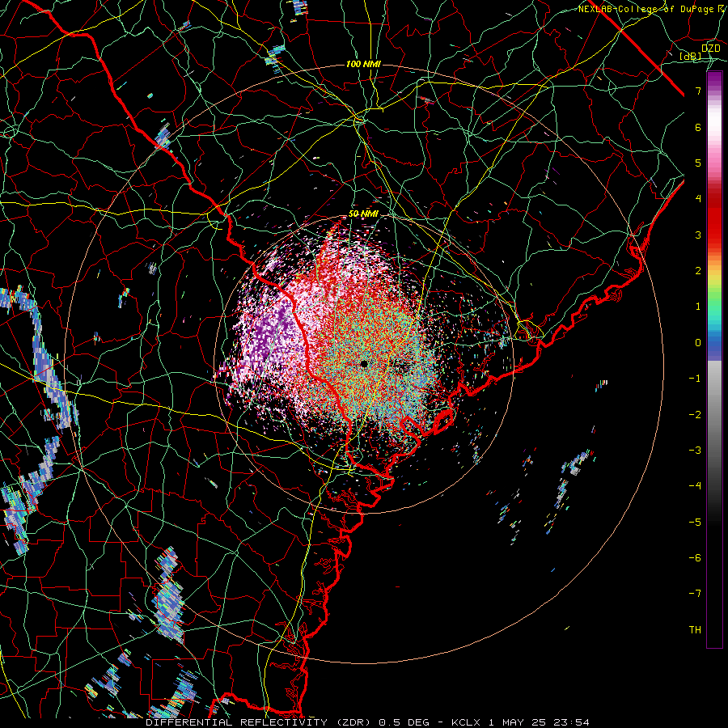Click the 7 value on the color scale
This screenshot has width=728, height=728.
click(x=698, y=91)
